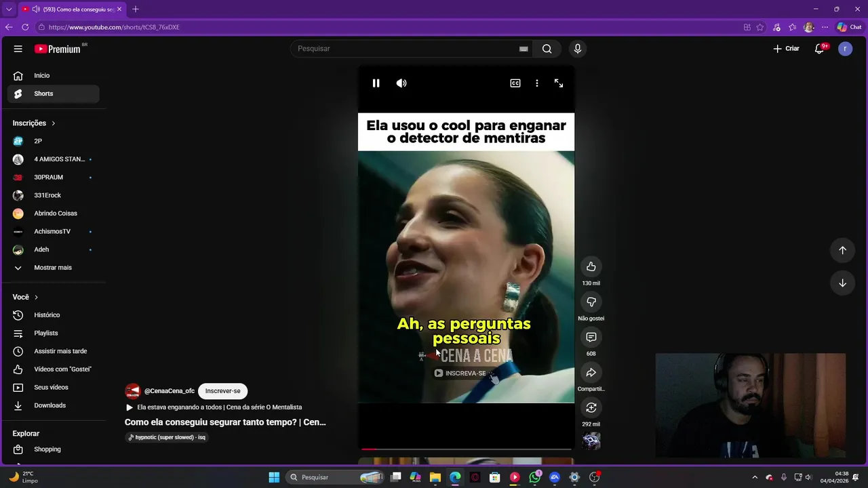Screen dimensions: 868x488
Task: Go to the previous Short with up arrow
Action: click(x=842, y=250)
